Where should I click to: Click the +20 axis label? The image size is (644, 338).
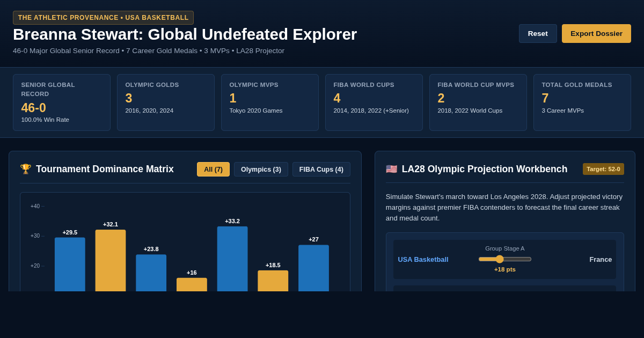[35, 266]
